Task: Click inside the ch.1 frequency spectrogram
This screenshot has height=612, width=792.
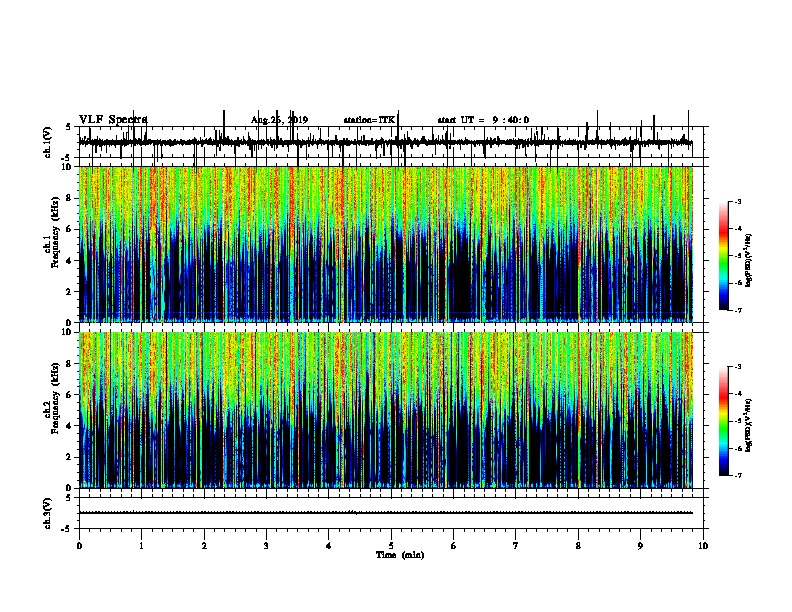Action: coord(386,244)
